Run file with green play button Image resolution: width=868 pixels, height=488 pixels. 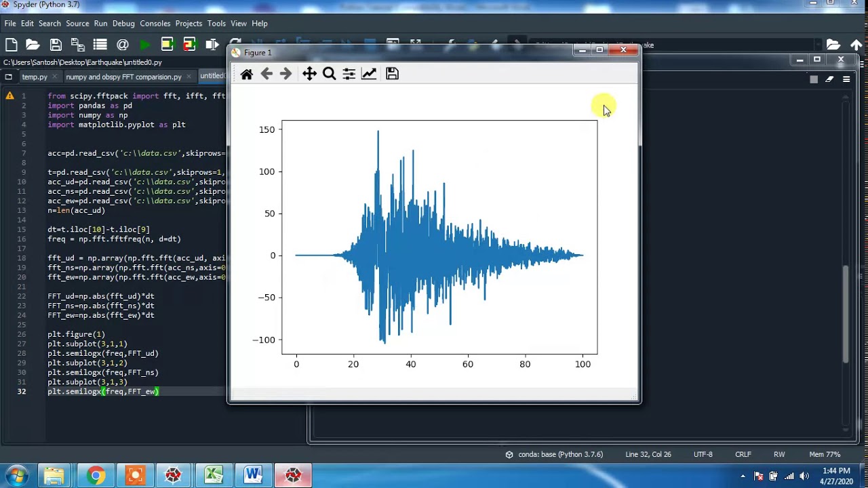coord(144,45)
